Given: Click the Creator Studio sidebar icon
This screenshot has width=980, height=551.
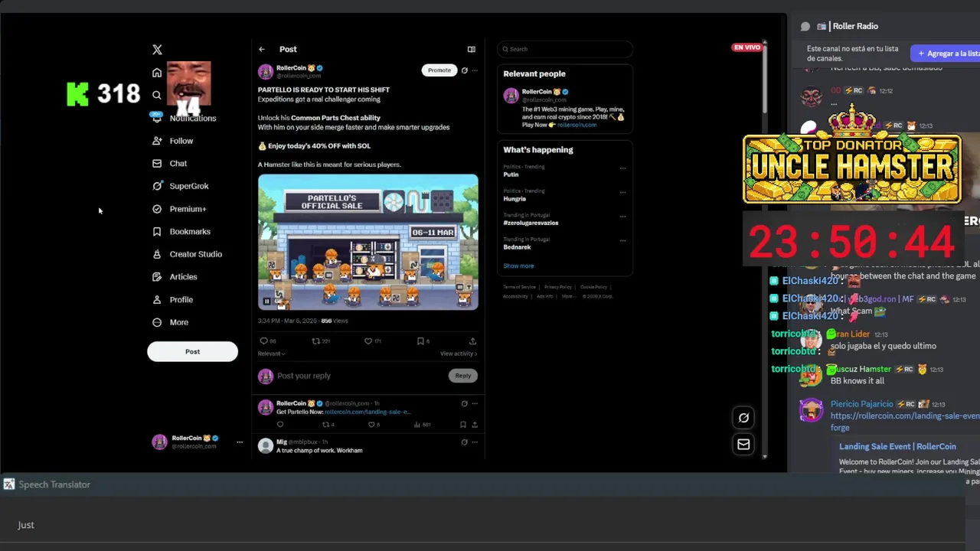Looking at the screenshot, I should click(x=157, y=254).
